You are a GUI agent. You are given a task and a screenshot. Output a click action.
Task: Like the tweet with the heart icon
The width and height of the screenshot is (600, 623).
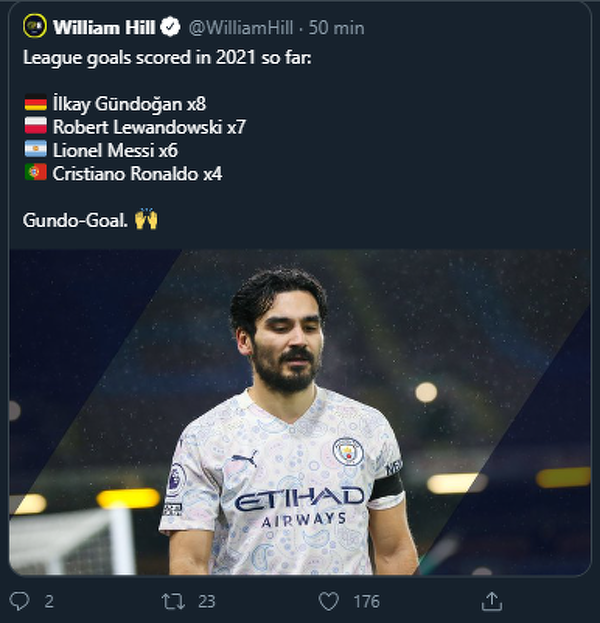click(x=329, y=601)
